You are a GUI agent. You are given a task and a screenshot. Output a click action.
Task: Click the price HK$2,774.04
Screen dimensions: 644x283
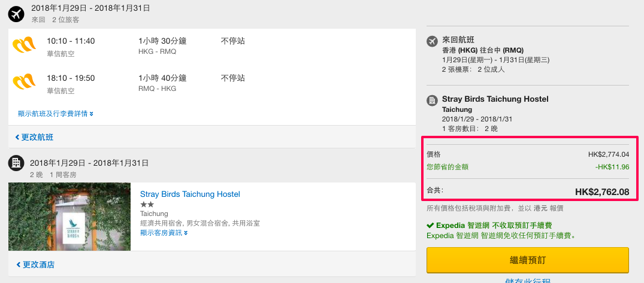609,154
